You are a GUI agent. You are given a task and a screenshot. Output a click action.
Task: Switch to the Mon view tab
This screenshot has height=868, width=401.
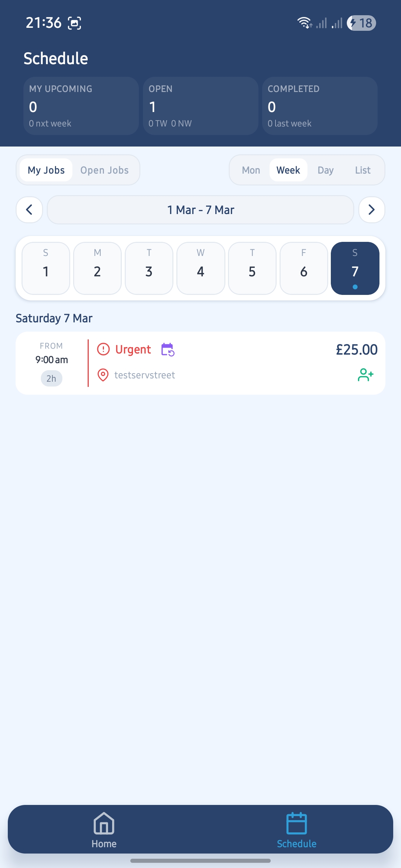tap(251, 170)
